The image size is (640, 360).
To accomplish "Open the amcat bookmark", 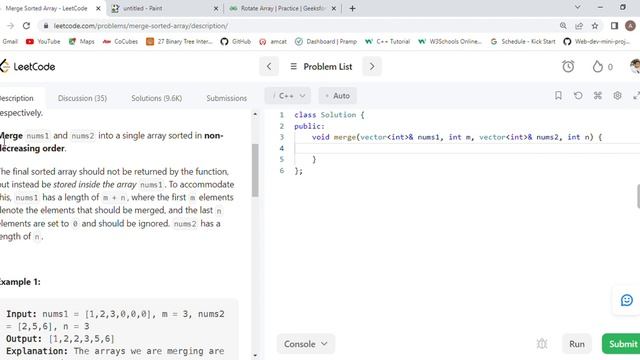I will (273, 42).
